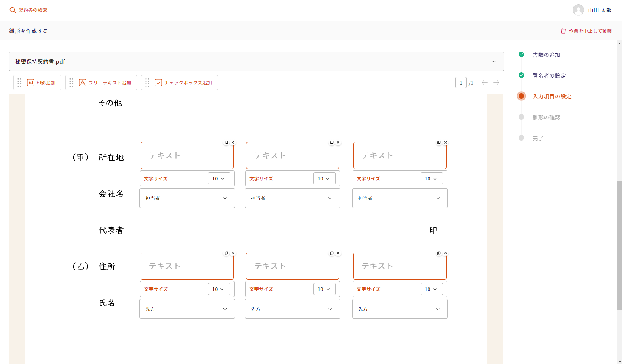Click the フリーテキスト追加 text icon
The image size is (622, 364).
pyautogui.click(x=83, y=83)
